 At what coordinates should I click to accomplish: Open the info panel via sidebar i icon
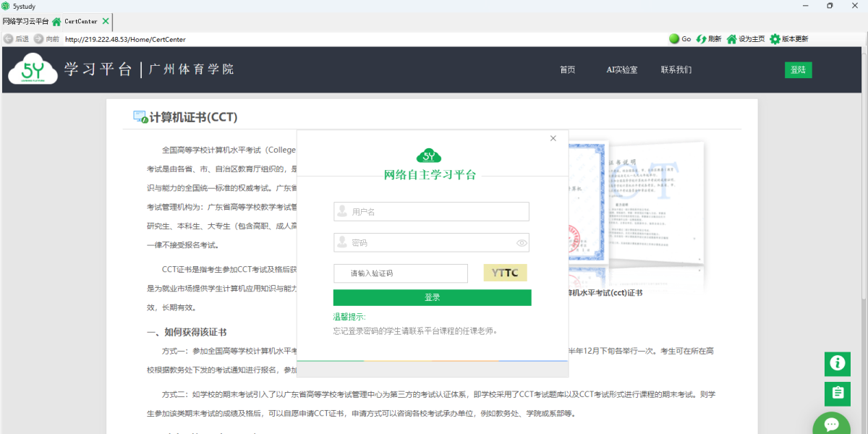tap(837, 365)
